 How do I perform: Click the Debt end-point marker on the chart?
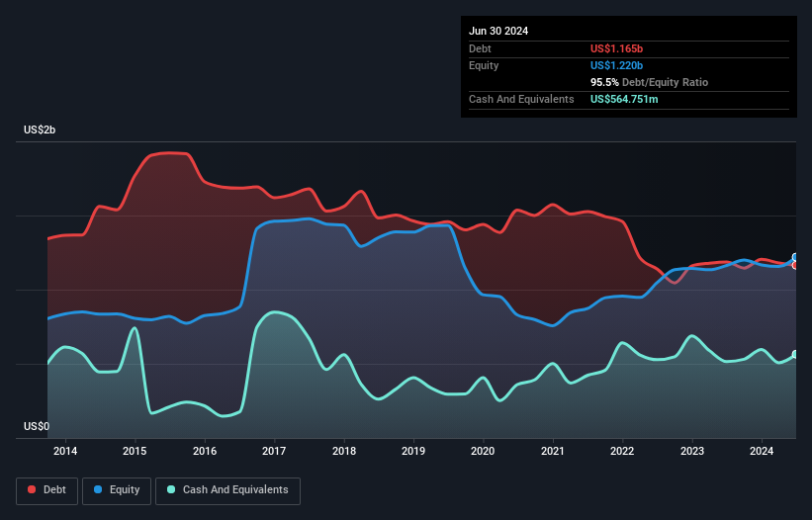tap(795, 265)
